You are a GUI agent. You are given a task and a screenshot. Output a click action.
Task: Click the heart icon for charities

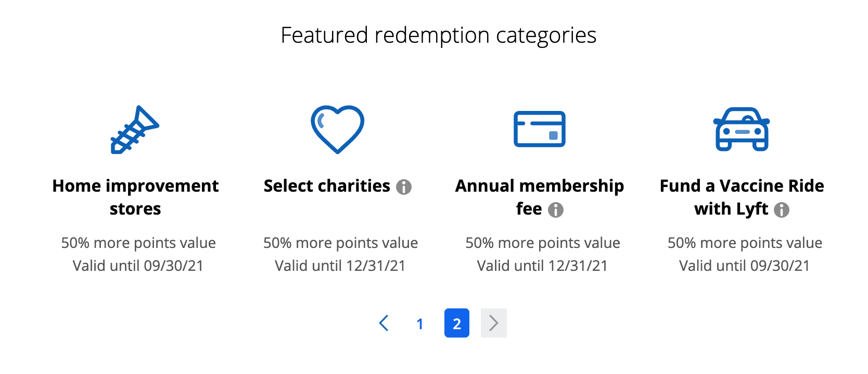[337, 130]
